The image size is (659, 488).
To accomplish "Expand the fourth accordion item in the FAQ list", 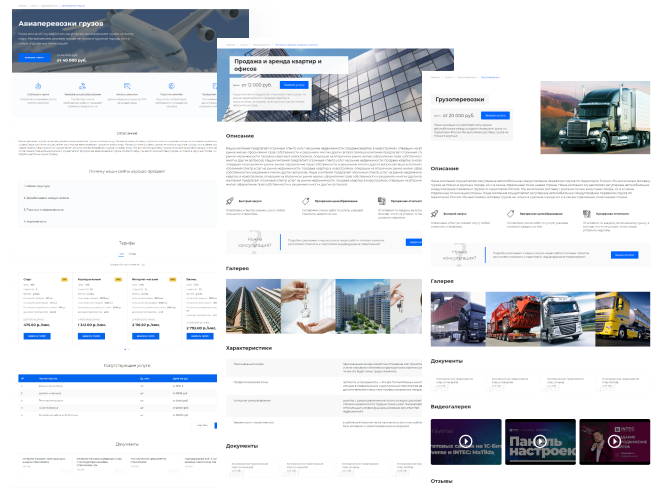I will click(x=117, y=221).
